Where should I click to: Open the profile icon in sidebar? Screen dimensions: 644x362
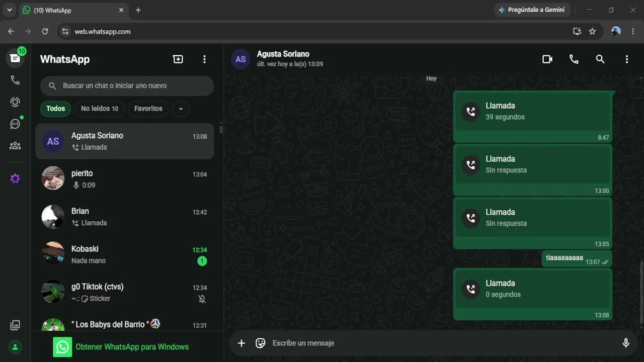click(x=15, y=347)
